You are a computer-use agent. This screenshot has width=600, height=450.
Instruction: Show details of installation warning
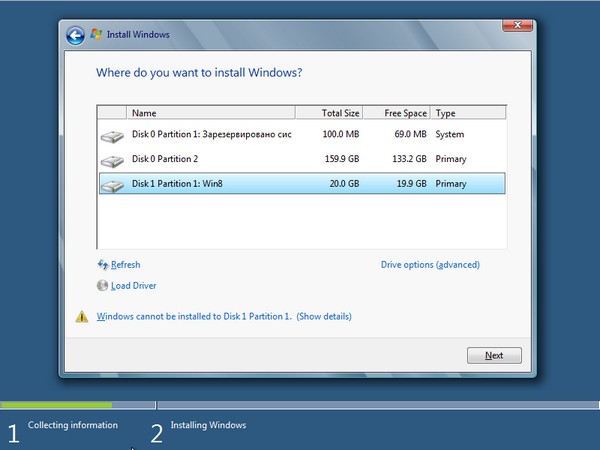[324, 317]
